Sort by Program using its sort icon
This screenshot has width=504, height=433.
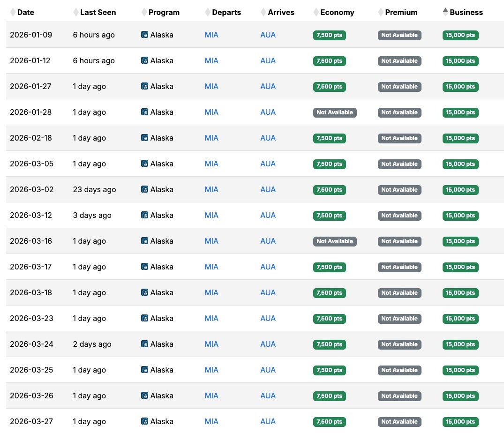[x=144, y=12]
